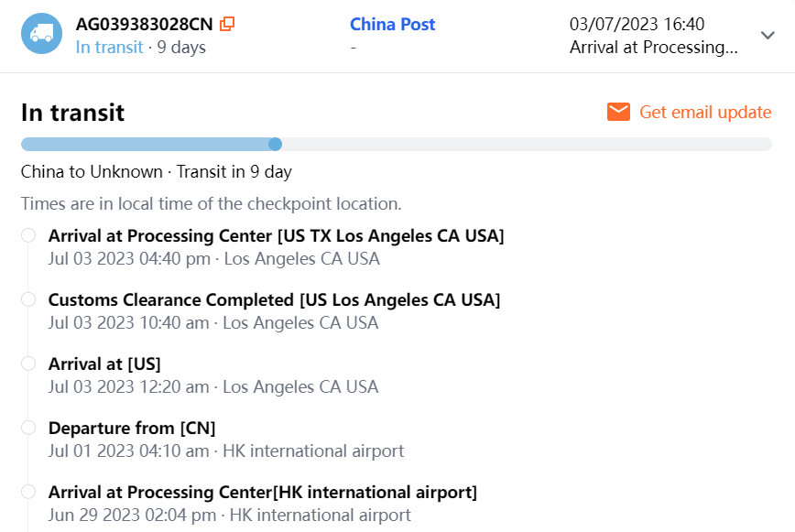Click the transit progress bar dot
The image size is (795, 532).
pos(275,144)
